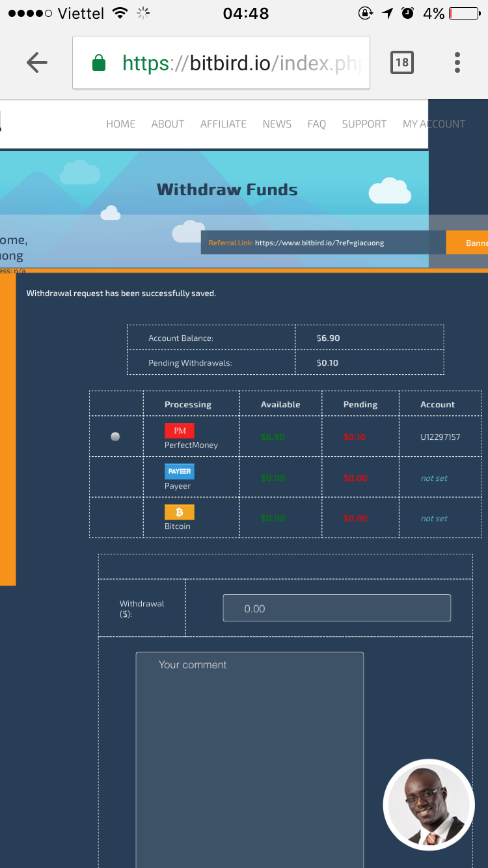Tap the Wi-Fi icon in status bar

pos(120,13)
